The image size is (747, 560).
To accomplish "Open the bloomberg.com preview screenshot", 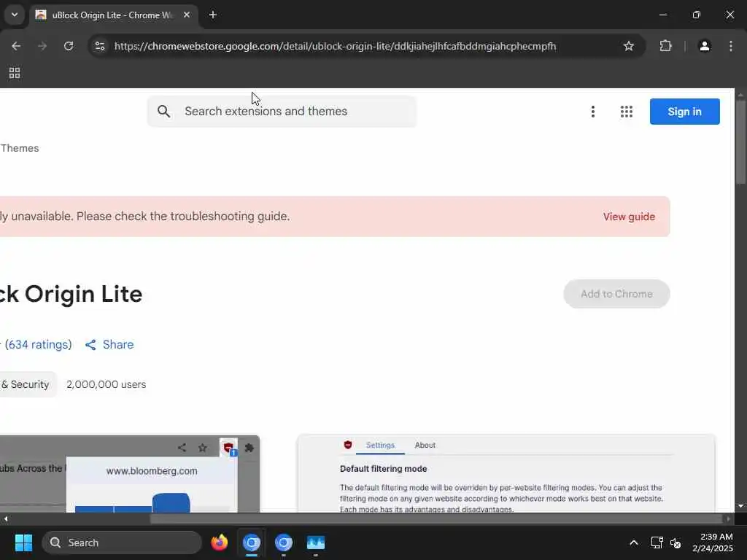I will point(130,474).
